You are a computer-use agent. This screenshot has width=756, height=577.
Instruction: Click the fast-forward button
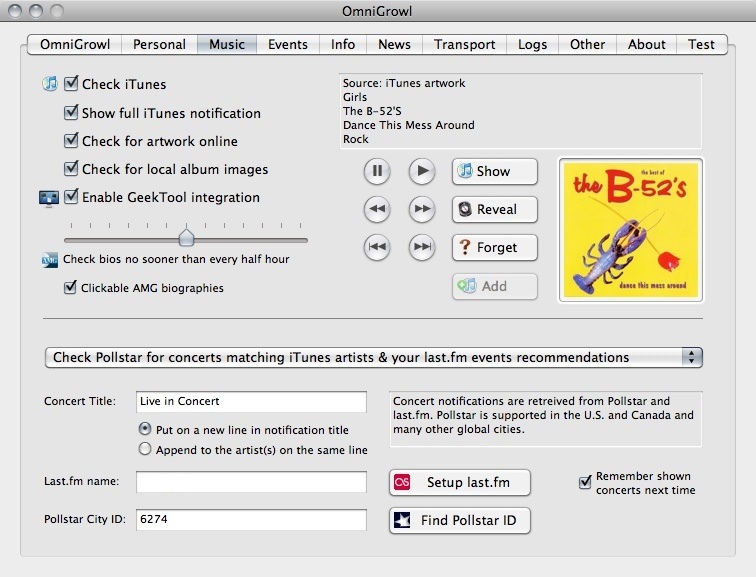point(423,209)
